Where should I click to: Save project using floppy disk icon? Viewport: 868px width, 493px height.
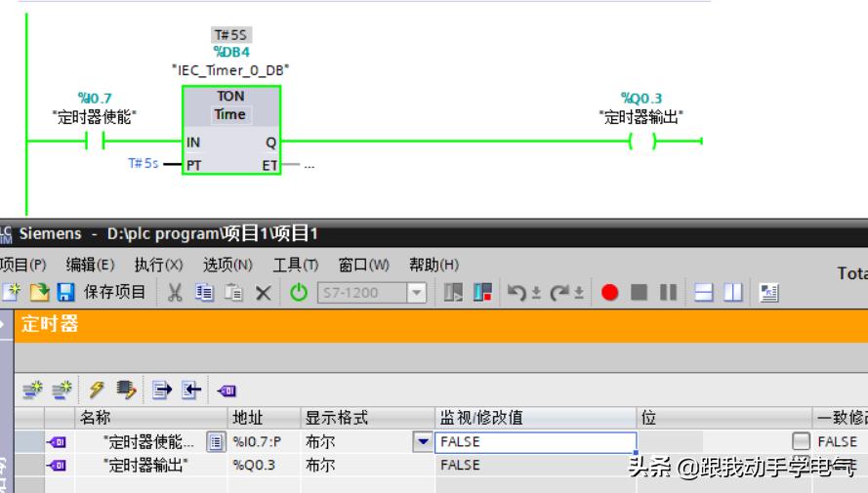[x=65, y=292]
